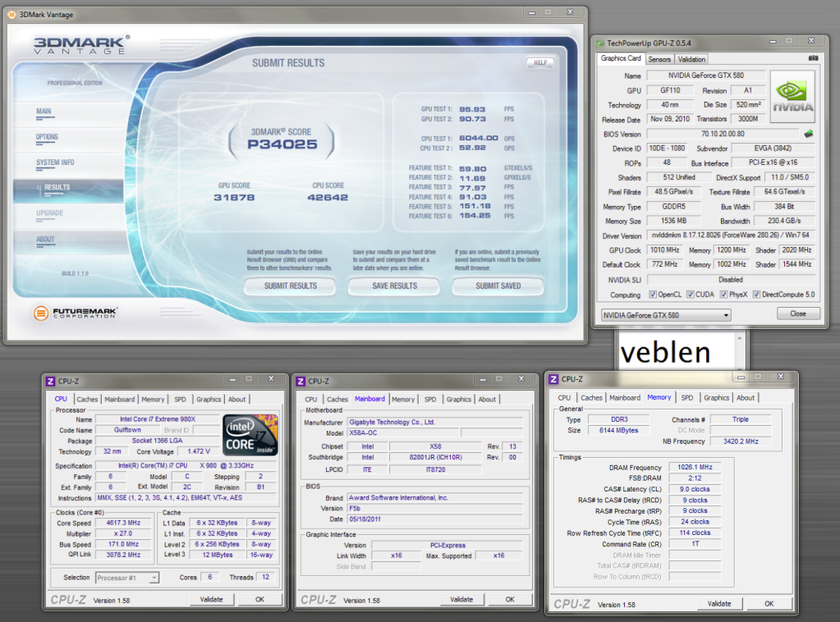Image resolution: width=840 pixels, height=622 pixels.
Task: Click the green BIOS save chip icon
Action: 809,134
